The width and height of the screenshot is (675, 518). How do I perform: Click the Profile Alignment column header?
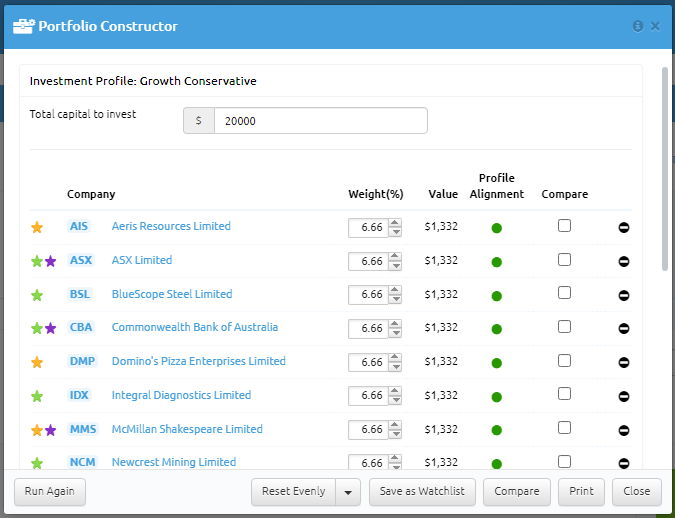pos(497,186)
